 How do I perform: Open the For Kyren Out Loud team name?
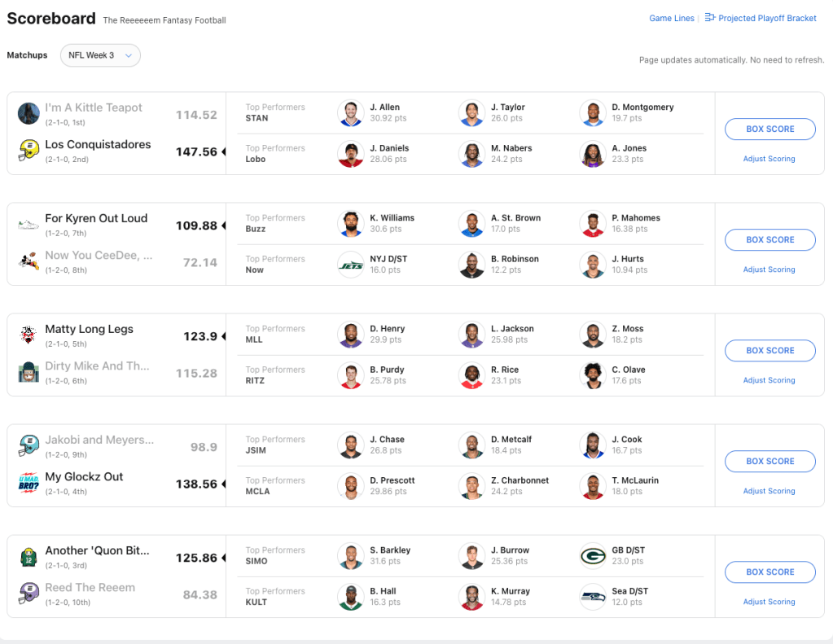pos(96,218)
